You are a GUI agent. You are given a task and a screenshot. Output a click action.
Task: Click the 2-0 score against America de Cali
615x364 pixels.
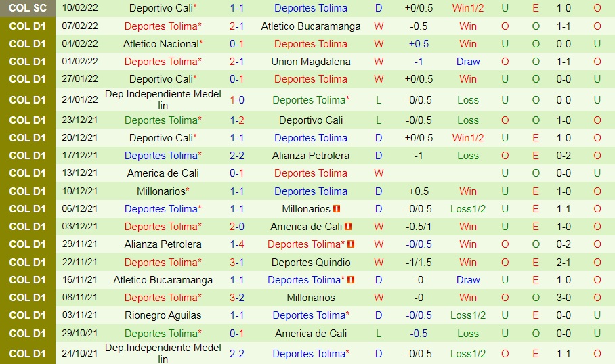click(x=237, y=227)
